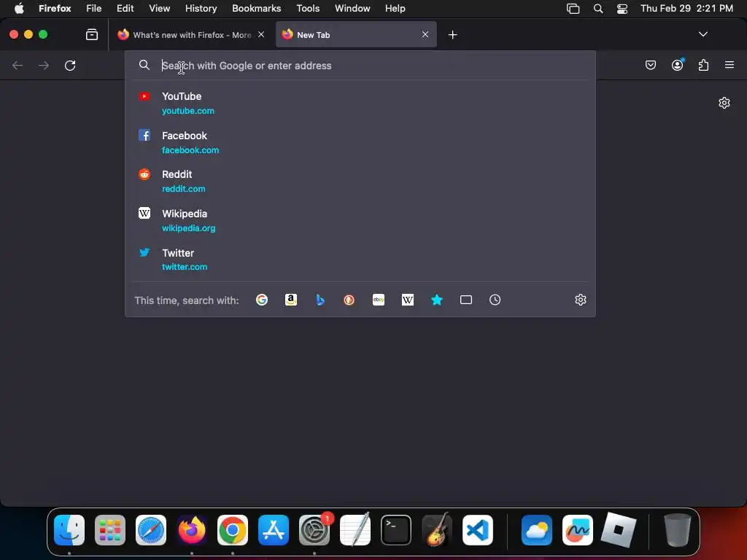
Task: Close the What's new with Firefox tab
Action: 261,34
